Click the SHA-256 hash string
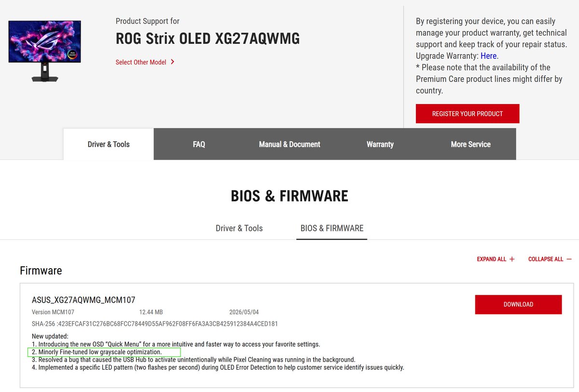579x392 pixels. 155,324
